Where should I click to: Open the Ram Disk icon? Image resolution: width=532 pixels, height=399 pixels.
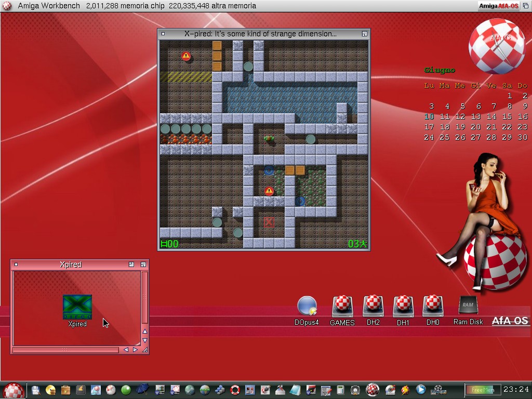pos(468,306)
